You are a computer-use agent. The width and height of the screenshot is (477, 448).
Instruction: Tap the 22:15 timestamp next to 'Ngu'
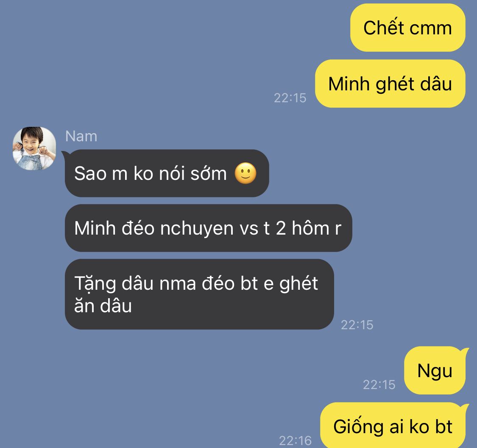(x=379, y=385)
